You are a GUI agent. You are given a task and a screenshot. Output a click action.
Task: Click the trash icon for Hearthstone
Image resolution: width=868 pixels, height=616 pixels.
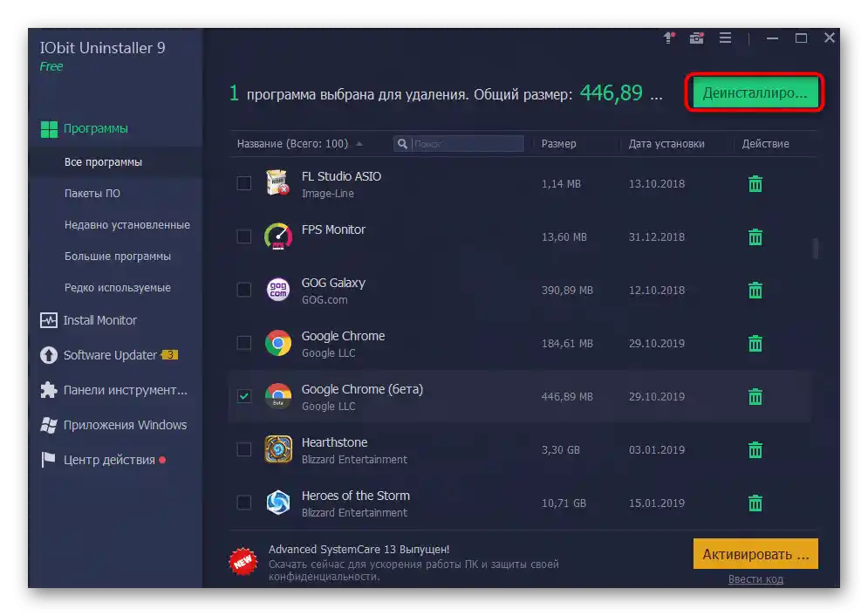pos(755,449)
